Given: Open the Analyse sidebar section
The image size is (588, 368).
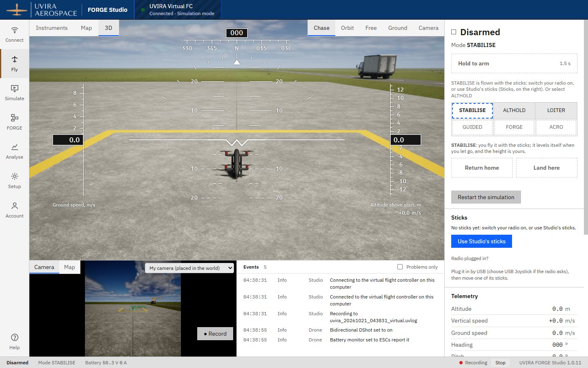Looking at the screenshot, I should [15, 151].
